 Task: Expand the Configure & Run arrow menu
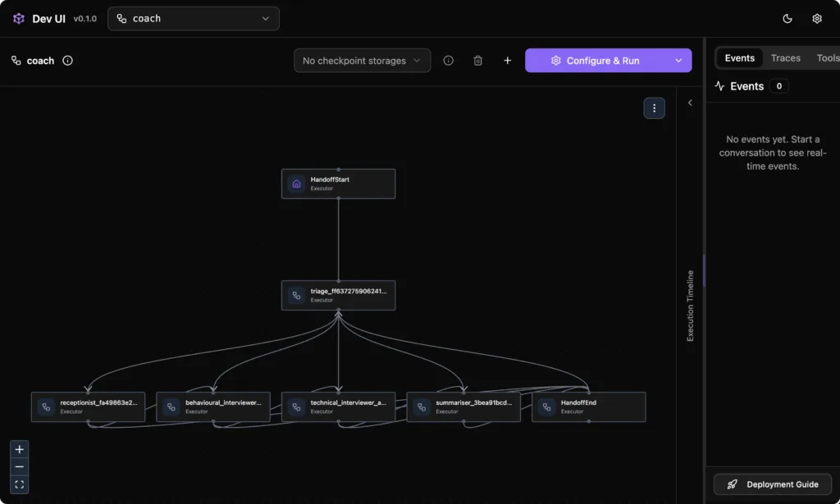pos(678,61)
